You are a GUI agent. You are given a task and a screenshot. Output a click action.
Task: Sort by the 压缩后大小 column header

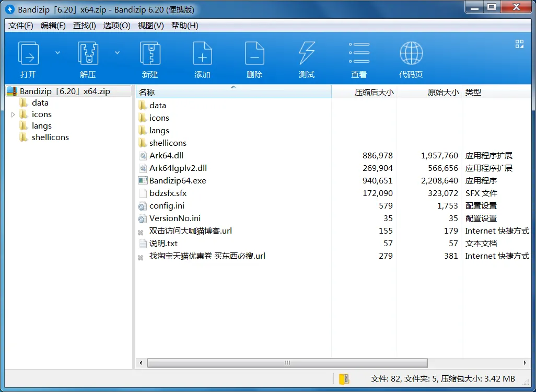(364, 92)
